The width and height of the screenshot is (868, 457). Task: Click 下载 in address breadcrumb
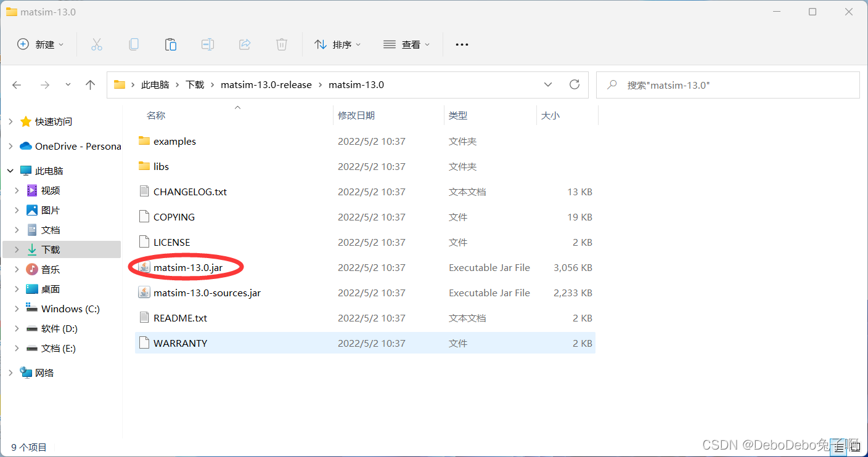point(195,85)
